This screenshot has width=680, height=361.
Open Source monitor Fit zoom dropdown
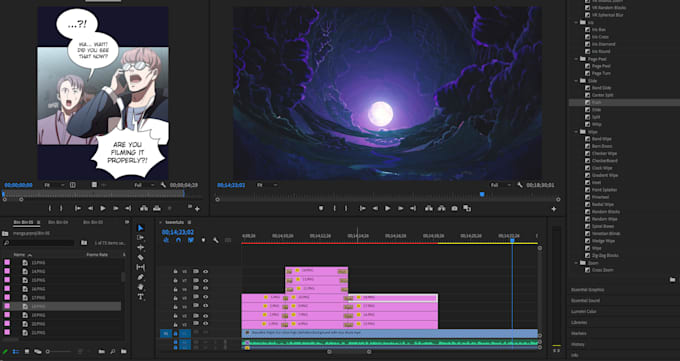54,185
